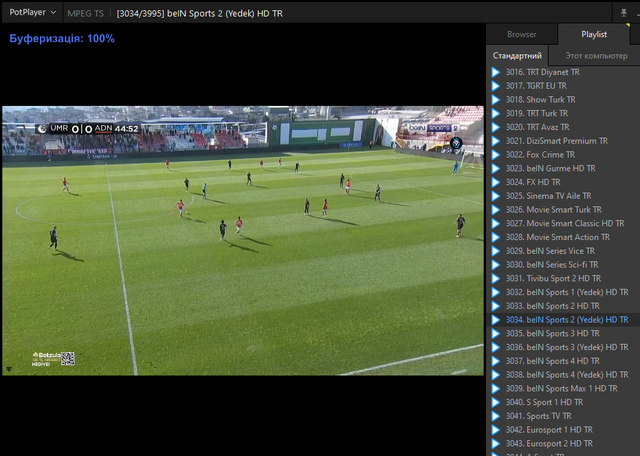Click play icon beside 3022. Fox Crime TR

pos(496,155)
